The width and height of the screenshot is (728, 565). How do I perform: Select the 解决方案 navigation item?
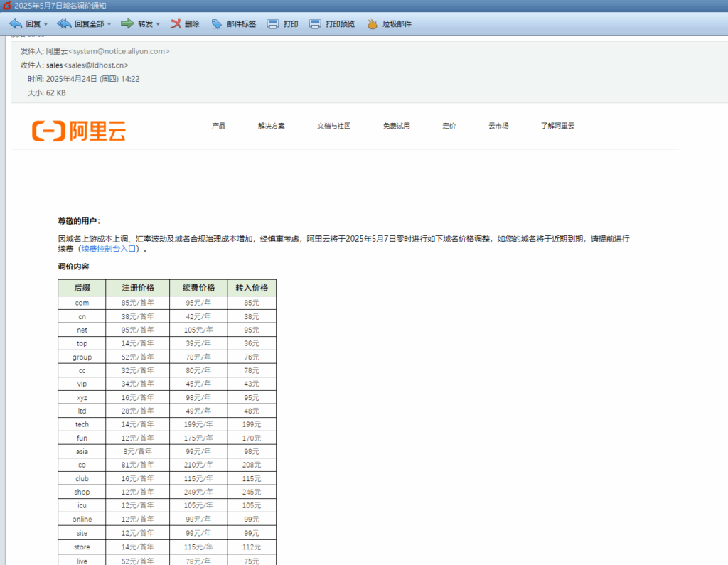coord(272,126)
